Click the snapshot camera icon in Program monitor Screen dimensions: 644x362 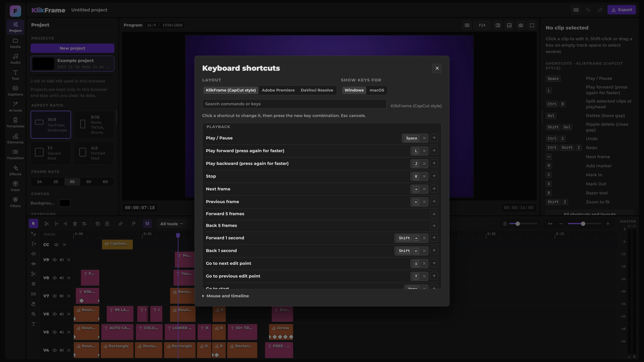click(521, 25)
